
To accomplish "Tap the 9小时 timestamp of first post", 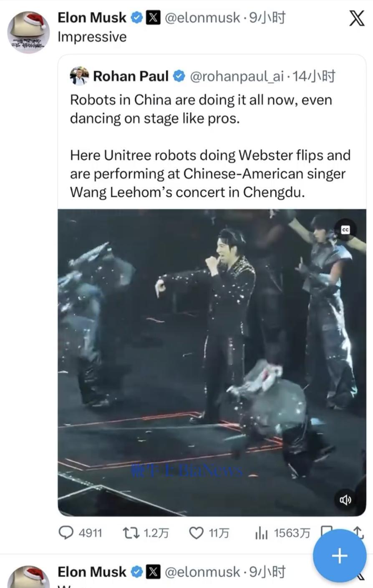I will pos(267,18).
